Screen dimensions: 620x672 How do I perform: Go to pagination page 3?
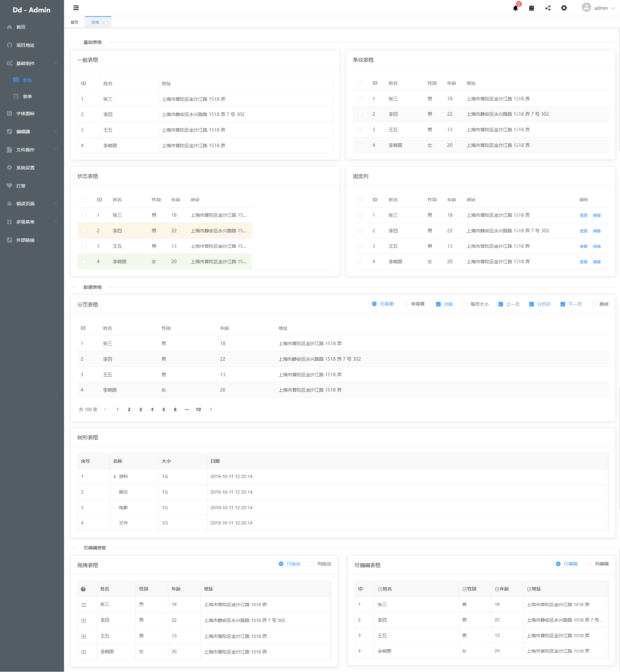[x=141, y=410]
